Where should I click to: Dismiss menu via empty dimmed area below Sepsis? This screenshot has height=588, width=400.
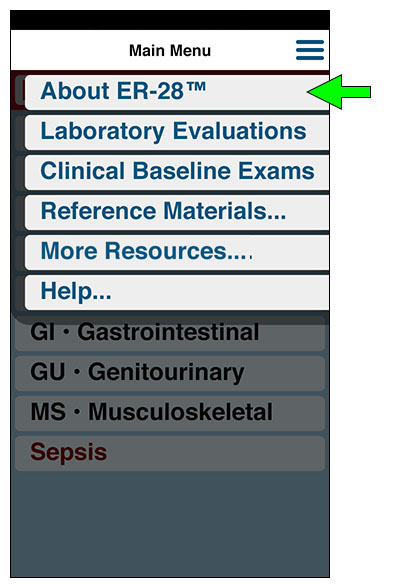click(x=170, y=525)
